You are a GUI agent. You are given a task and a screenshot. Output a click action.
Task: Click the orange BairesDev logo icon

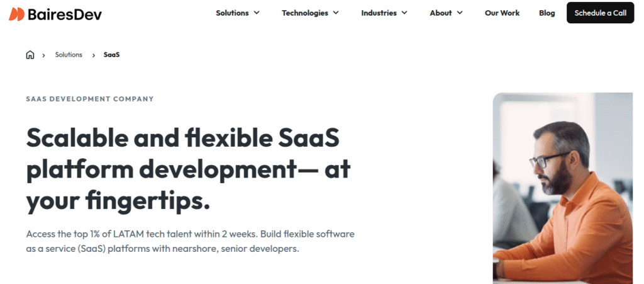[17, 14]
